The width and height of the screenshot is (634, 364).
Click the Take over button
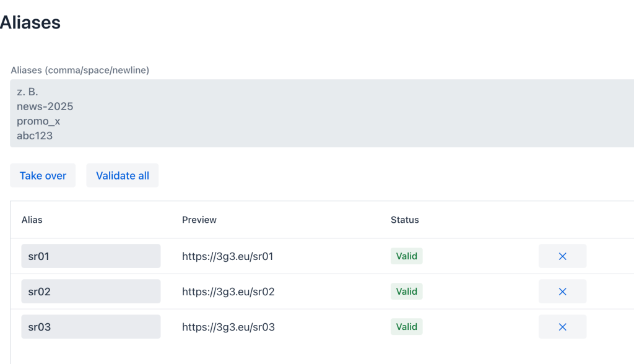pos(43,175)
